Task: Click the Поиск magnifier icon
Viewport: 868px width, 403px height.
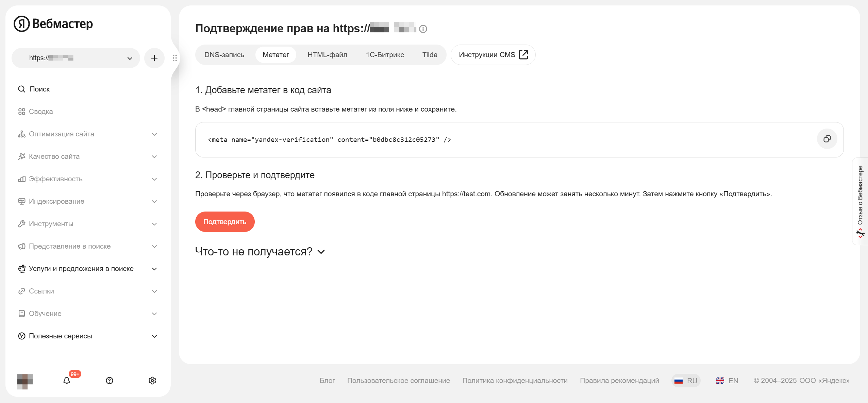Action: (21, 89)
